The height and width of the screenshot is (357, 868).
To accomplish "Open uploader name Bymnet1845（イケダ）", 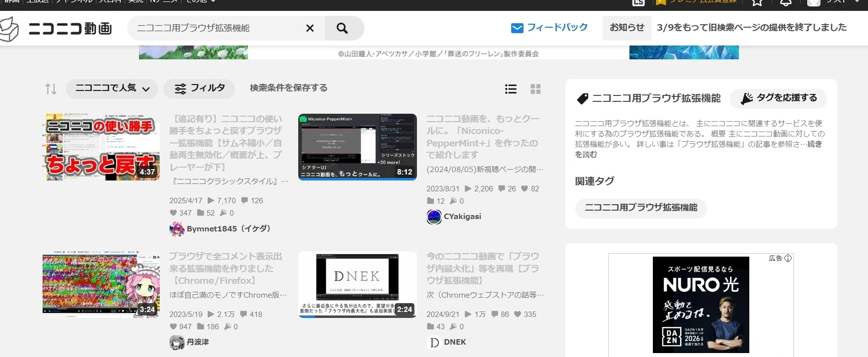I will (228, 229).
